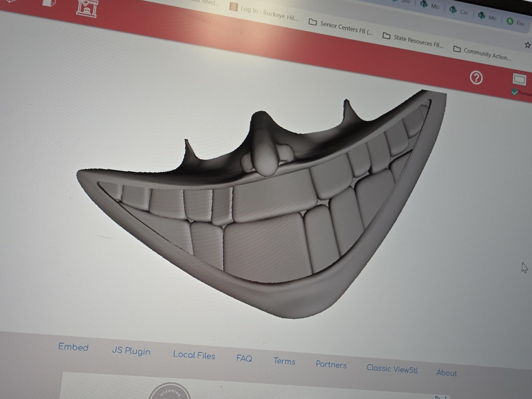
Task: Open the About page link
Action: click(x=447, y=373)
